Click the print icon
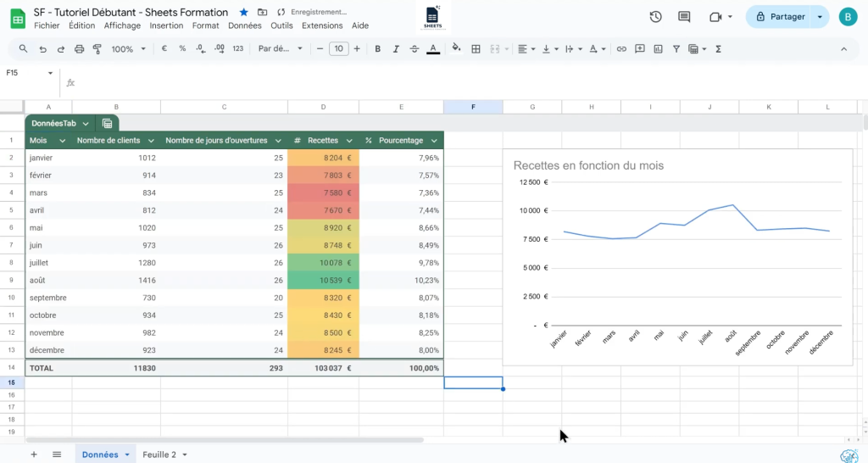Image resolution: width=868 pixels, height=463 pixels. pyautogui.click(x=79, y=48)
